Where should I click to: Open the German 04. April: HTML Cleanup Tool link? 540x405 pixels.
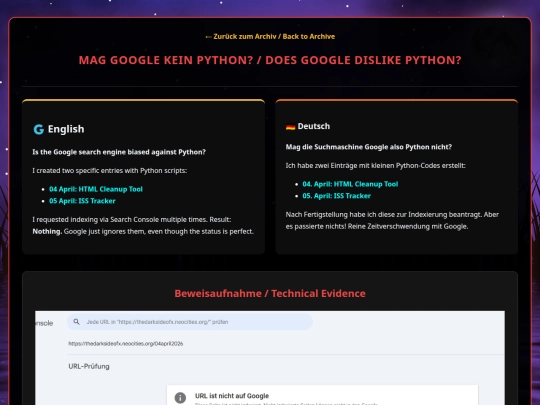(350, 184)
